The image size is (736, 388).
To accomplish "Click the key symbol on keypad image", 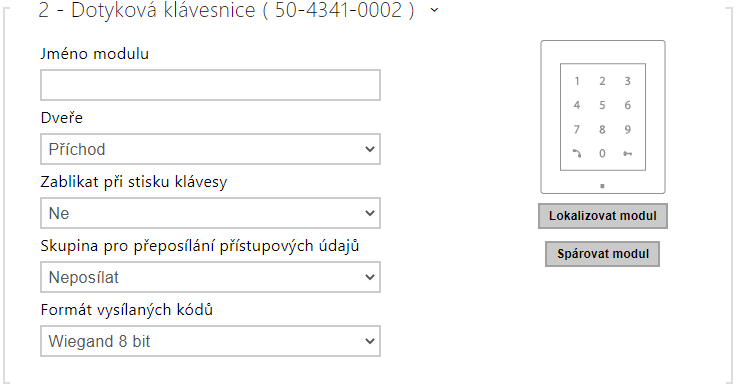I will click(628, 153).
